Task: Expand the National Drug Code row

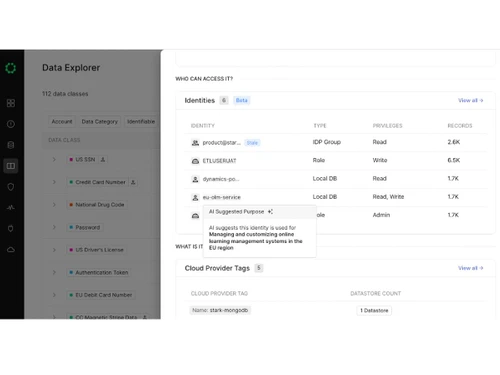Action: click(54, 205)
